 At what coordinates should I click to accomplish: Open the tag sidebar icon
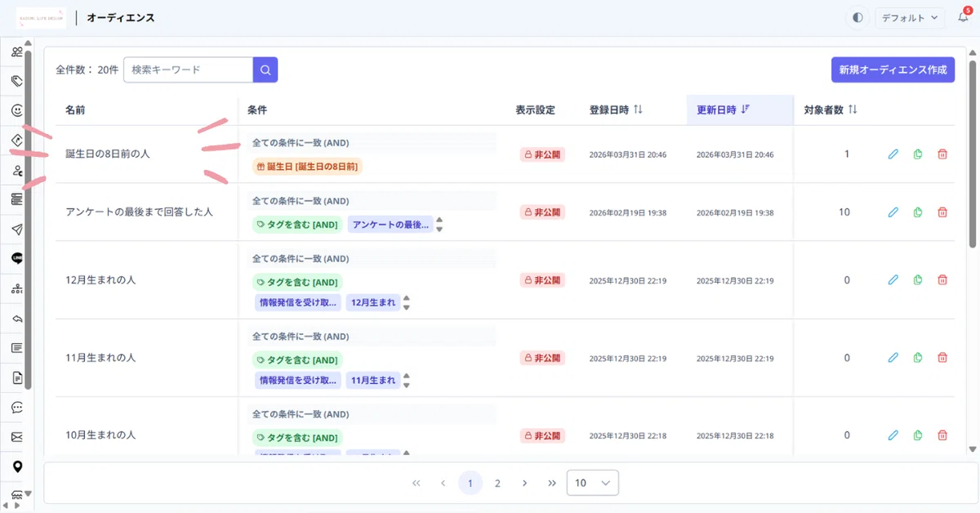pyautogui.click(x=17, y=80)
